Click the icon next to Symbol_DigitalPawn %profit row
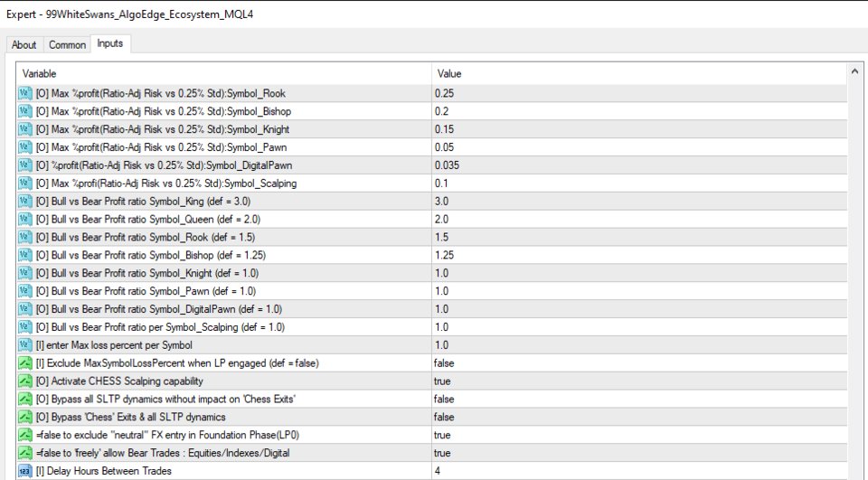The width and height of the screenshot is (868, 480). pos(25,165)
